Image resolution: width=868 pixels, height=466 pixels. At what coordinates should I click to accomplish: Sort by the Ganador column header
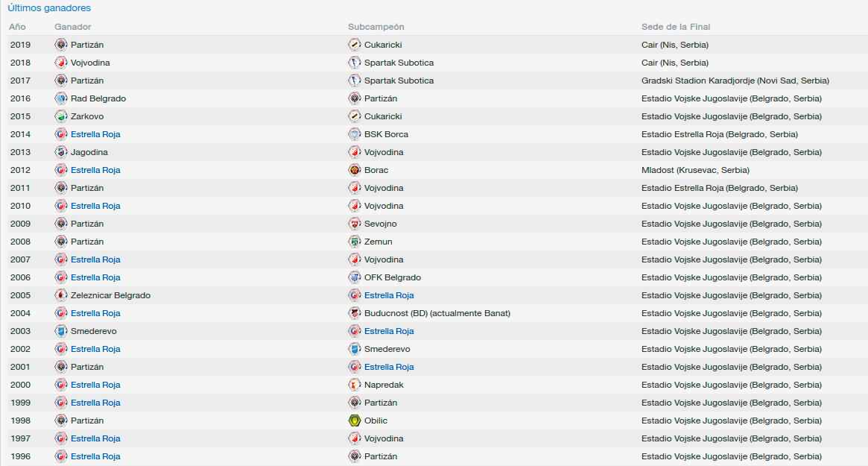pos(72,27)
